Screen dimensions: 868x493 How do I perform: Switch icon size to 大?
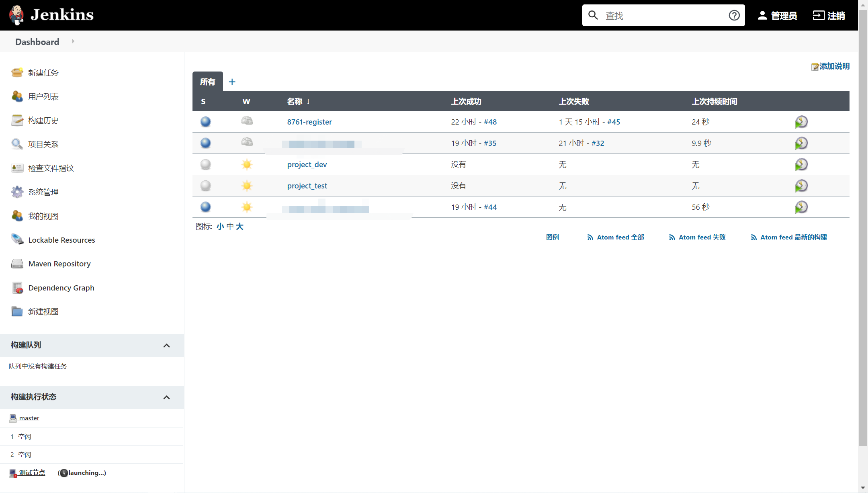click(240, 226)
